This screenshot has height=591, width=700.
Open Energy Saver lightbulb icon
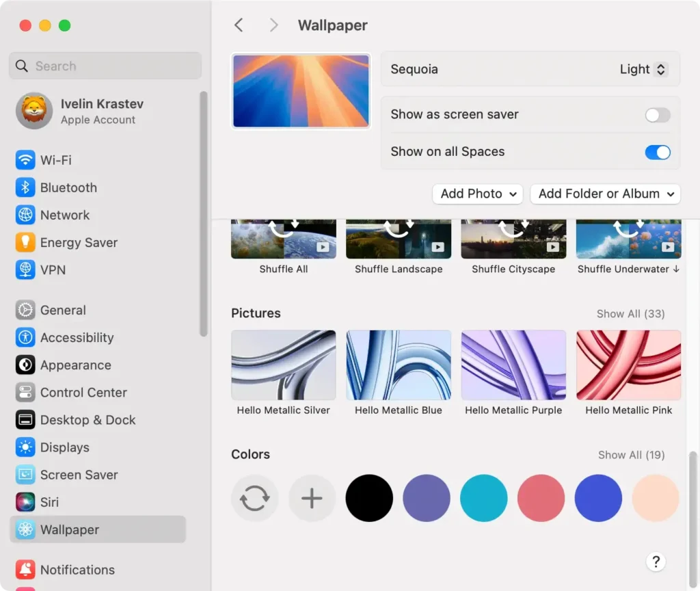25,243
